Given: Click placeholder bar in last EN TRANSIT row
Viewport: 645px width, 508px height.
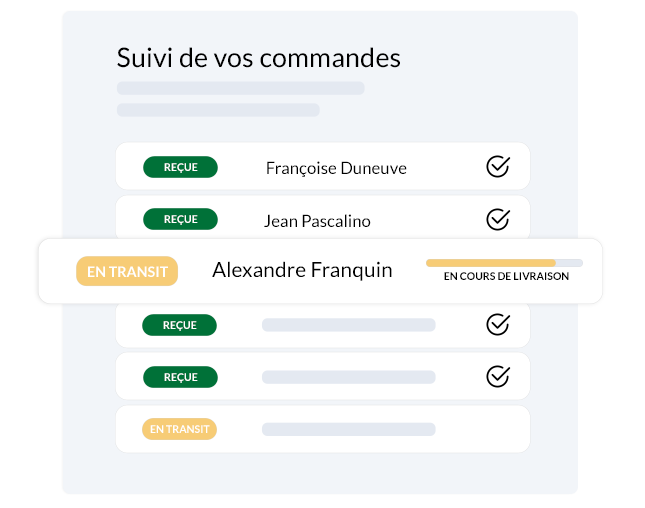Looking at the screenshot, I should (x=349, y=429).
